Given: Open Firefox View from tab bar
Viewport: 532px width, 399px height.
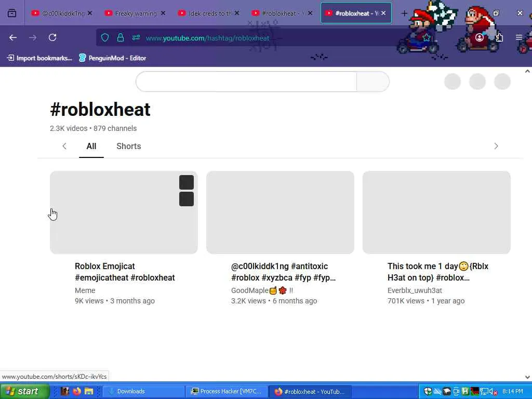Looking at the screenshot, I should coord(12,13).
